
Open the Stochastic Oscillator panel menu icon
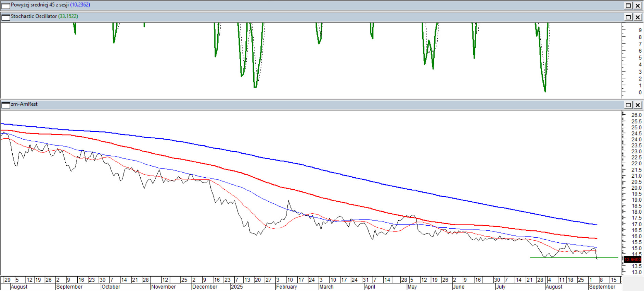coord(6,17)
